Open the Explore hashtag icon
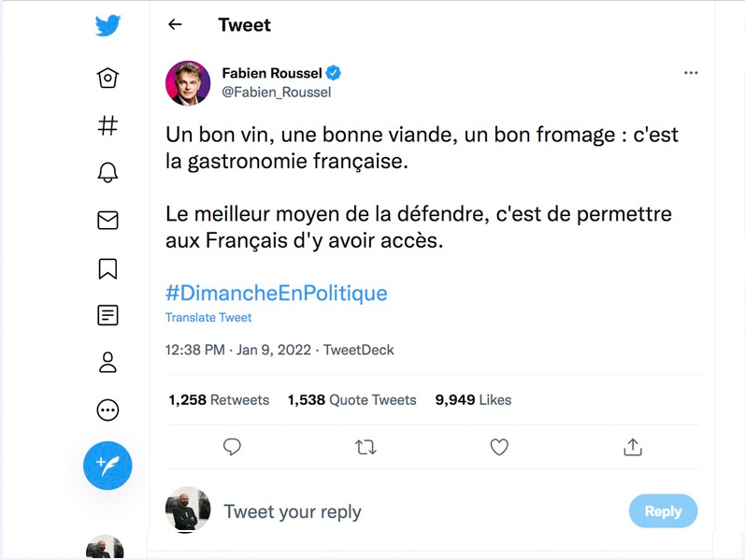The height and width of the screenshot is (560, 745). coord(107,125)
